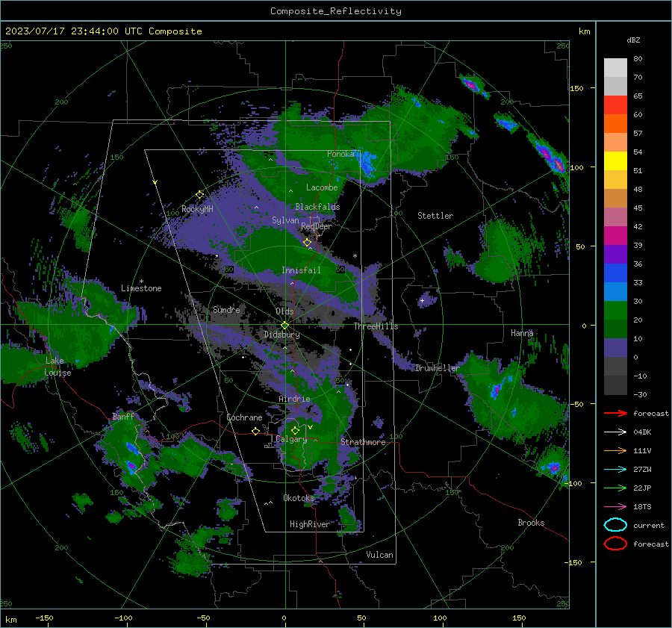Click the Drumheller city label

437,368
